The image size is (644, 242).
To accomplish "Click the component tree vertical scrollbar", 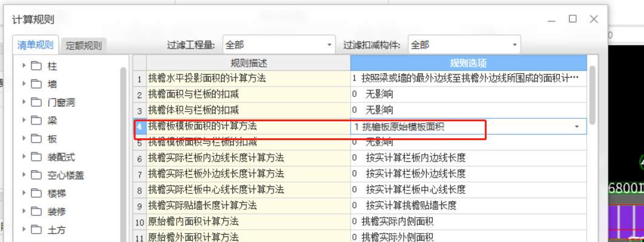I will click(x=123, y=154).
